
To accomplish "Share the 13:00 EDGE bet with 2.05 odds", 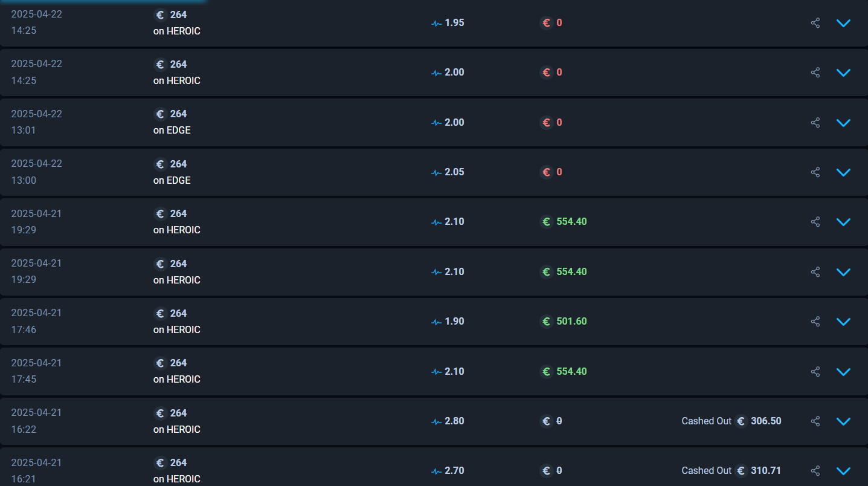I will tap(815, 172).
